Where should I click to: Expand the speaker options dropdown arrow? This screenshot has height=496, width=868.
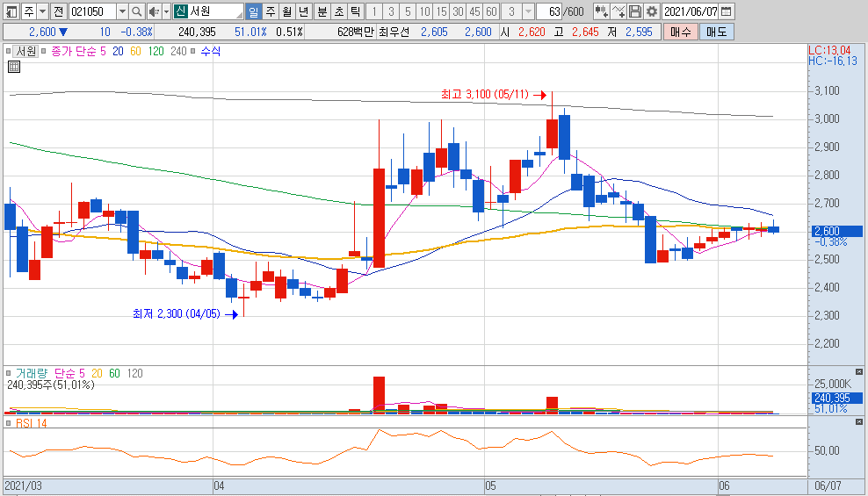tap(166, 11)
